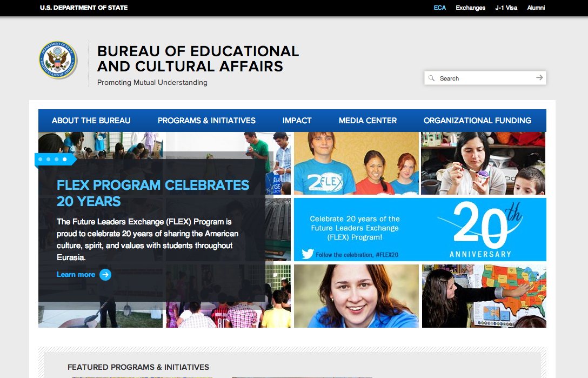Click U.S. Department of State link

(84, 8)
